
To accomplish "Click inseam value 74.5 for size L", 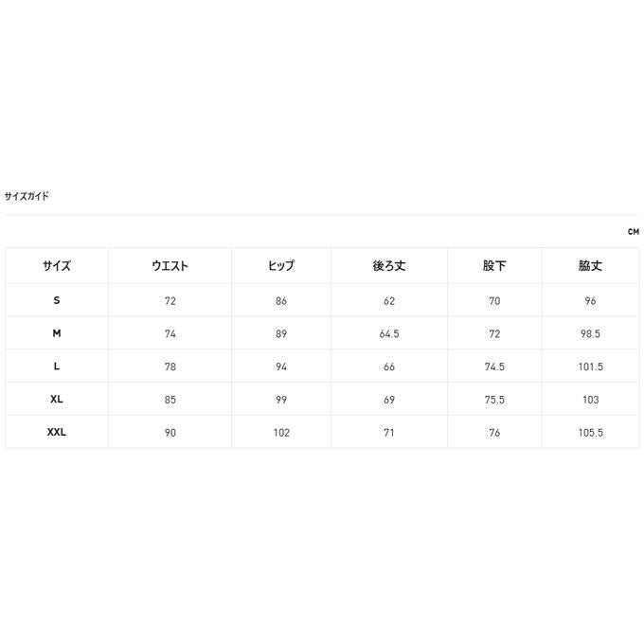I will (x=494, y=367).
